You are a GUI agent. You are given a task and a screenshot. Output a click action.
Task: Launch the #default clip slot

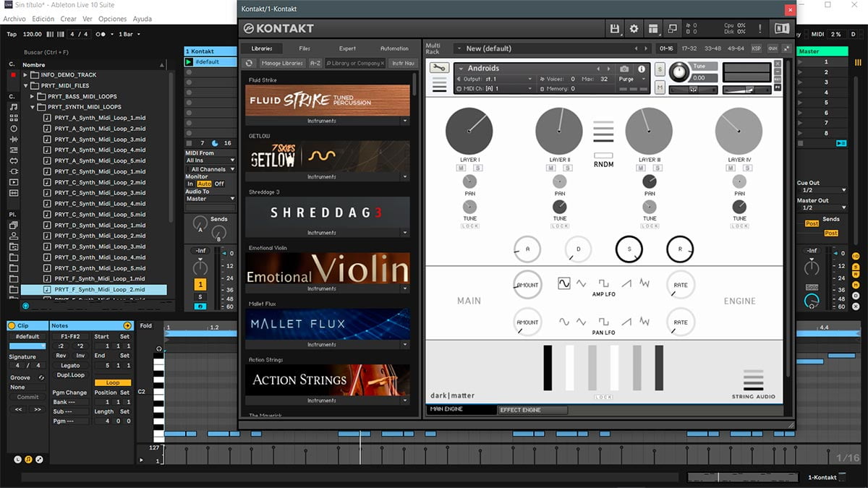189,62
